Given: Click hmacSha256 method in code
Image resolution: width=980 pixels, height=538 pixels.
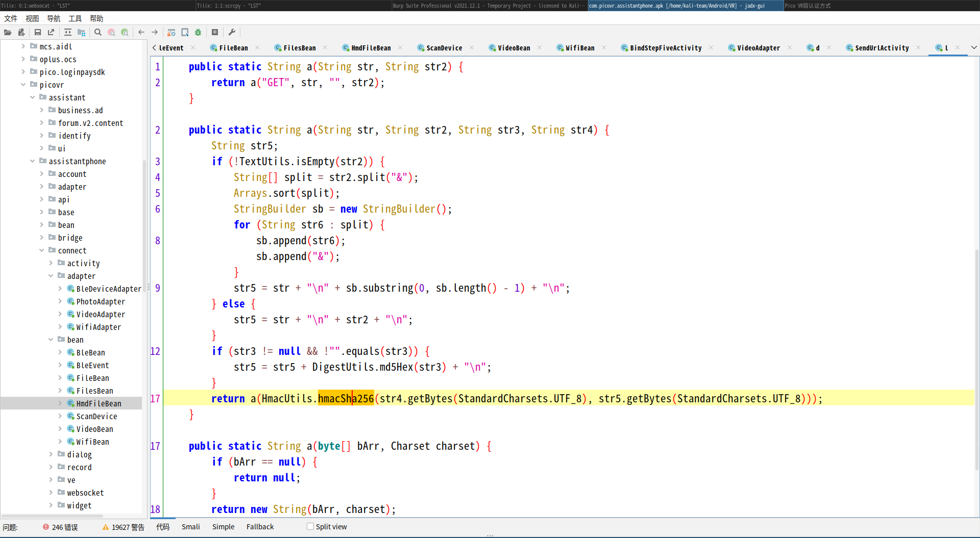Looking at the screenshot, I should pos(346,398).
